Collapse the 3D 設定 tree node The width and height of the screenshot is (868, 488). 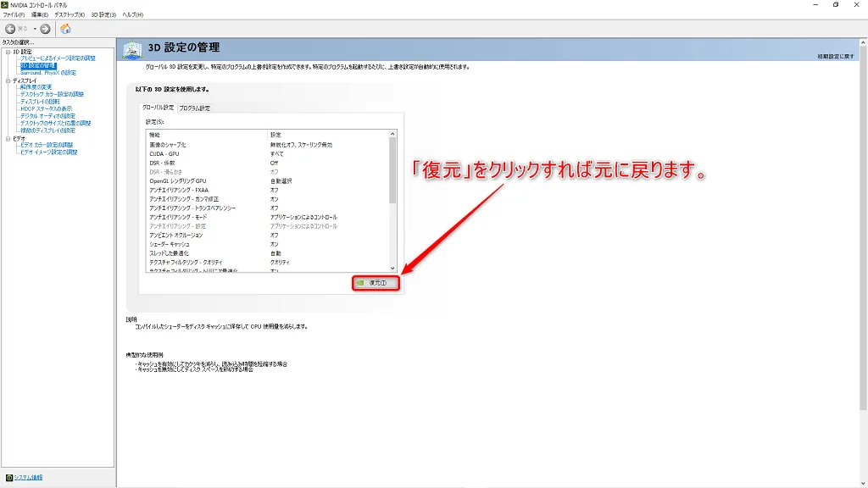point(8,52)
